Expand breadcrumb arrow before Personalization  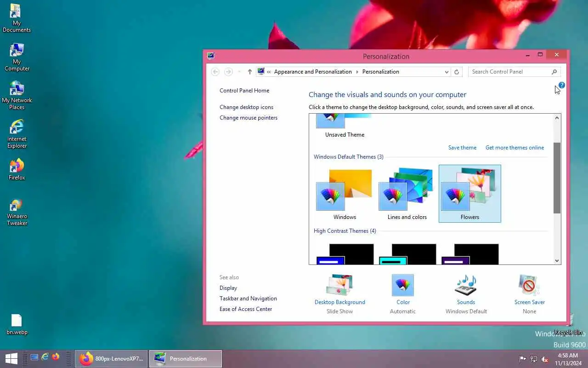pyautogui.click(x=357, y=72)
